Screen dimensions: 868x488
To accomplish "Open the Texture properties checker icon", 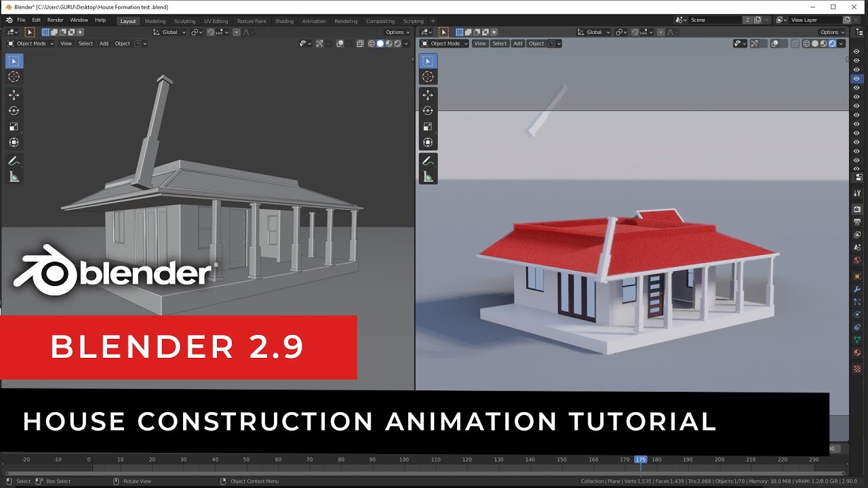I will click(857, 369).
